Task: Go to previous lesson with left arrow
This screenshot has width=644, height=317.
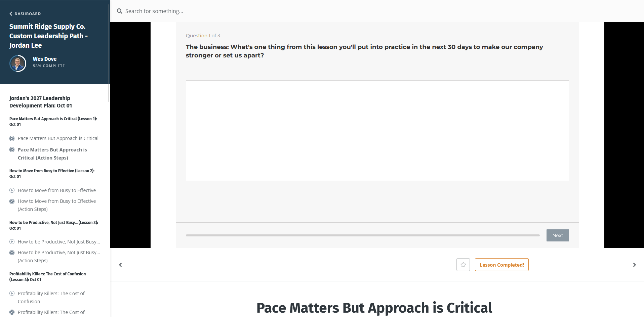Action: click(120, 265)
